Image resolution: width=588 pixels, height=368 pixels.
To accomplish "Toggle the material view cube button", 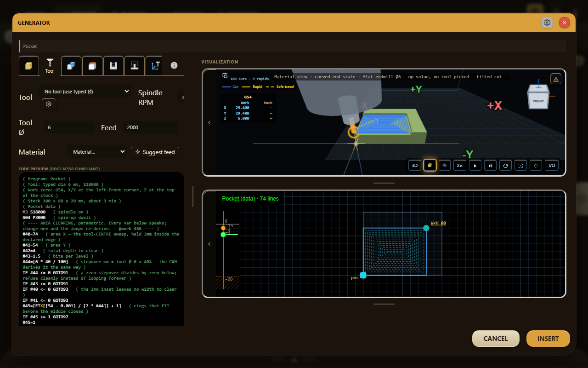I will coord(430,165).
